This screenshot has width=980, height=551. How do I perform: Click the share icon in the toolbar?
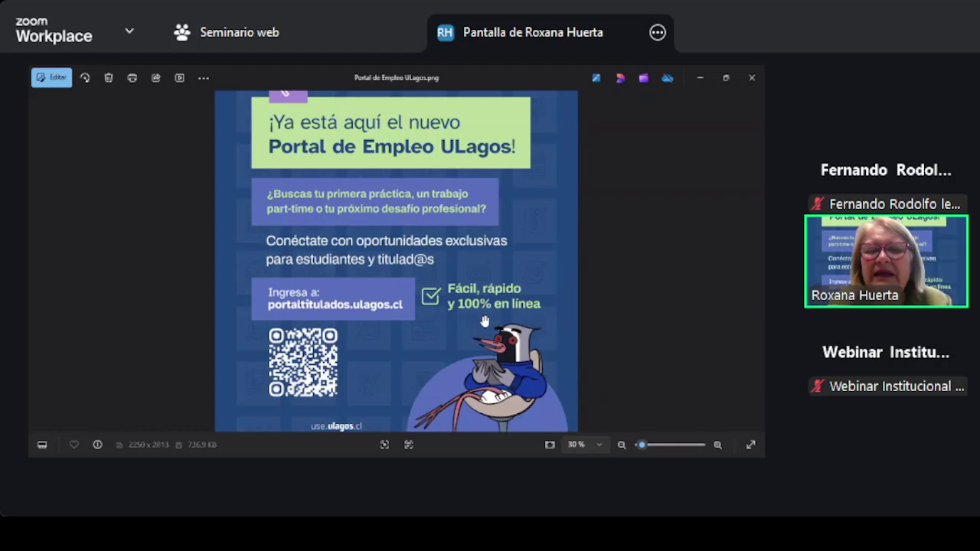[x=156, y=77]
